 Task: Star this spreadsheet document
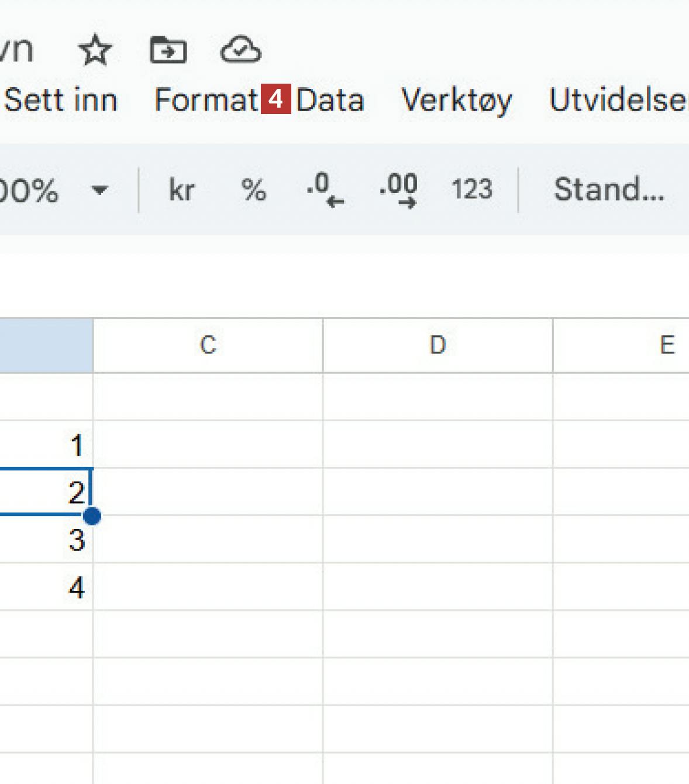[x=95, y=50]
